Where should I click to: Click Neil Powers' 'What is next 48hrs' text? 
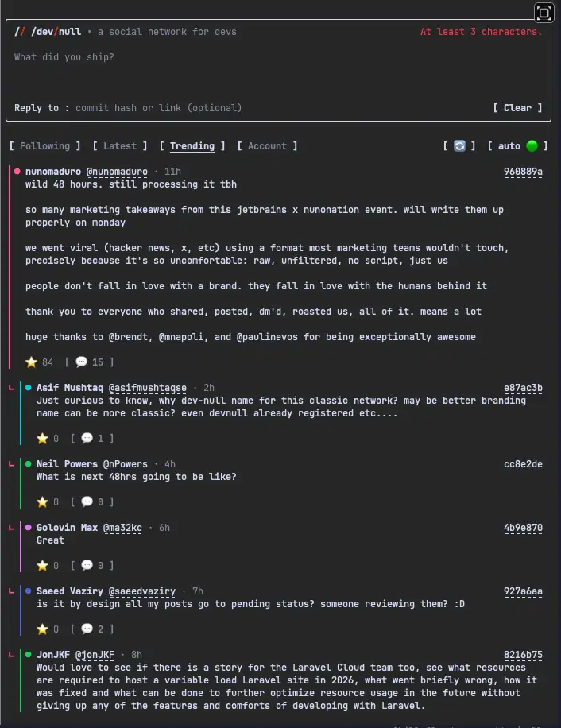point(137,477)
